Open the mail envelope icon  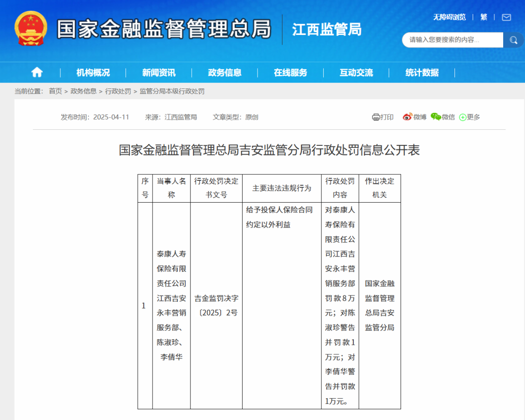[x=506, y=17]
